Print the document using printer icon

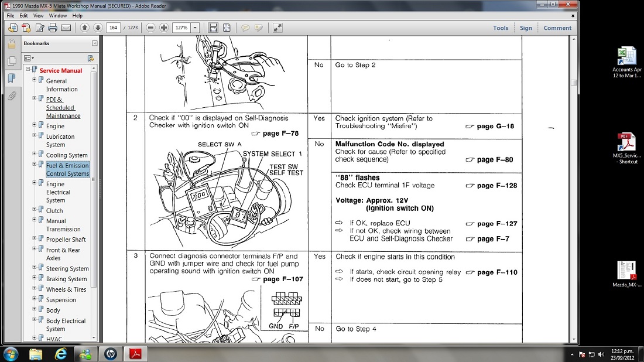[53, 28]
